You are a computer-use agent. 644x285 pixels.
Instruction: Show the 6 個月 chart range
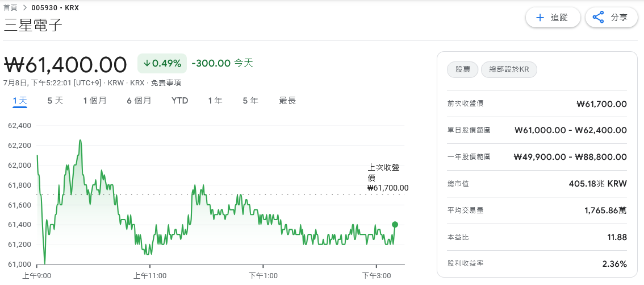[139, 101]
